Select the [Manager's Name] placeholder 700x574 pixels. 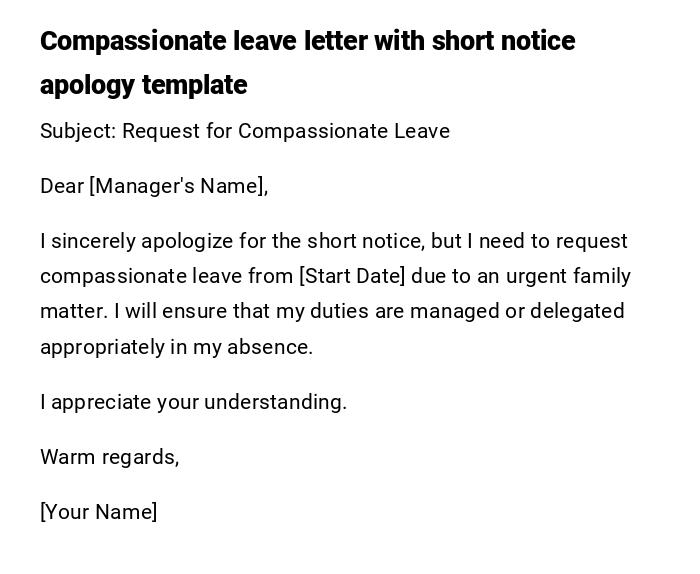point(178,186)
